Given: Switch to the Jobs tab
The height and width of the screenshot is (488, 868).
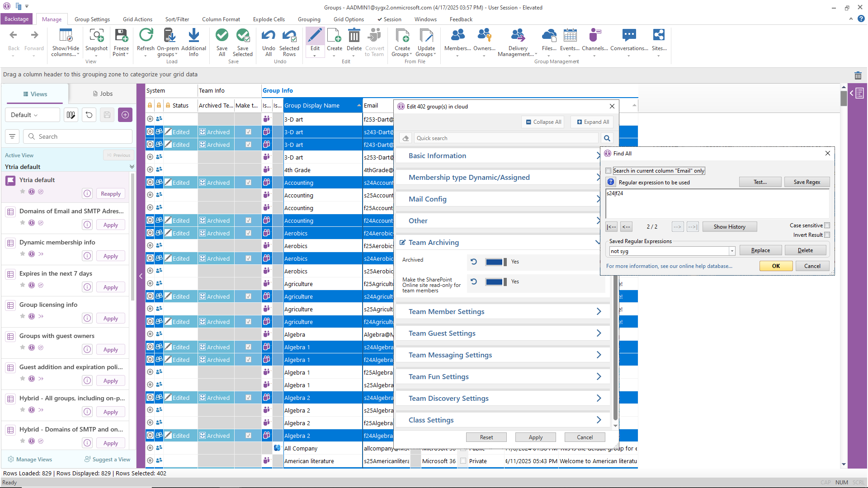Looking at the screenshot, I should (103, 94).
